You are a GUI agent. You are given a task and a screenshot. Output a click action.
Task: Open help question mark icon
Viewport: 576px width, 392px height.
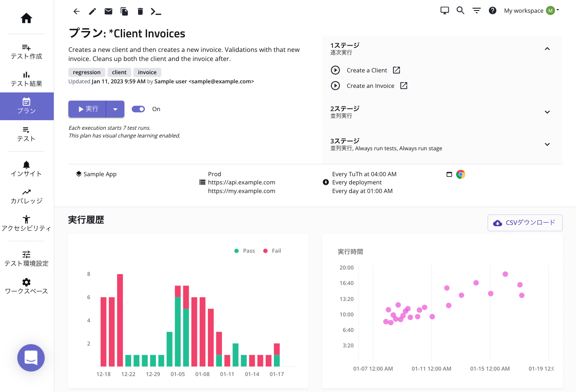tap(493, 10)
